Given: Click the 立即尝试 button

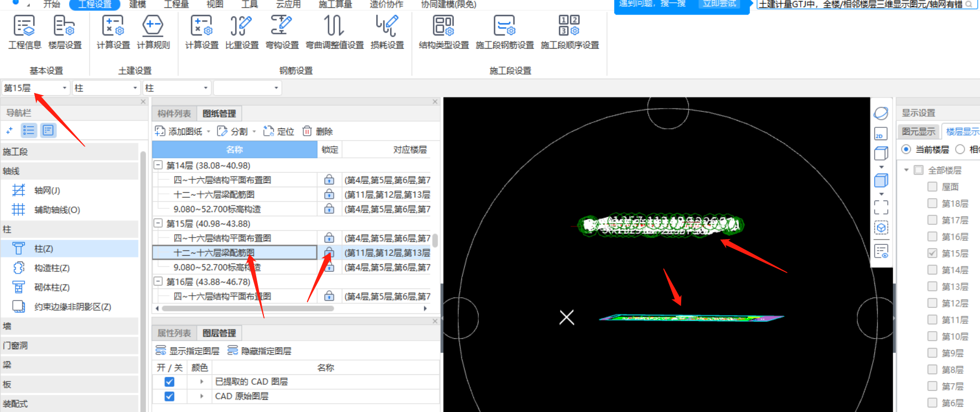Looking at the screenshot, I should [719, 4].
